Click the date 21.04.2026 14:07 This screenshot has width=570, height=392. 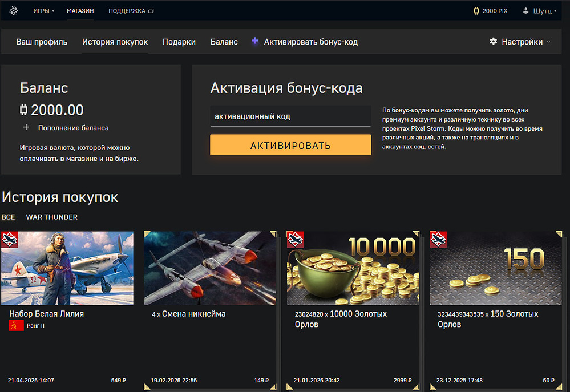[x=31, y=381]
